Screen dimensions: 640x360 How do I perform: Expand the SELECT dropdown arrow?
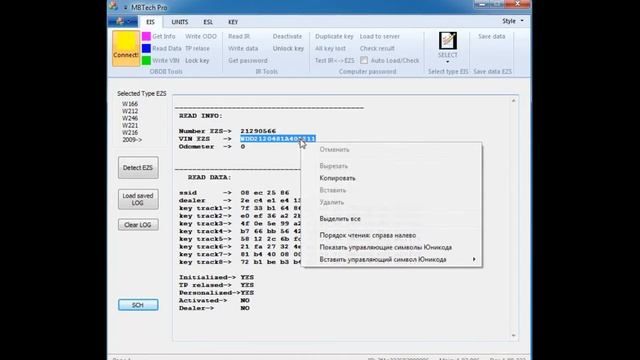[x=448, y=62]
